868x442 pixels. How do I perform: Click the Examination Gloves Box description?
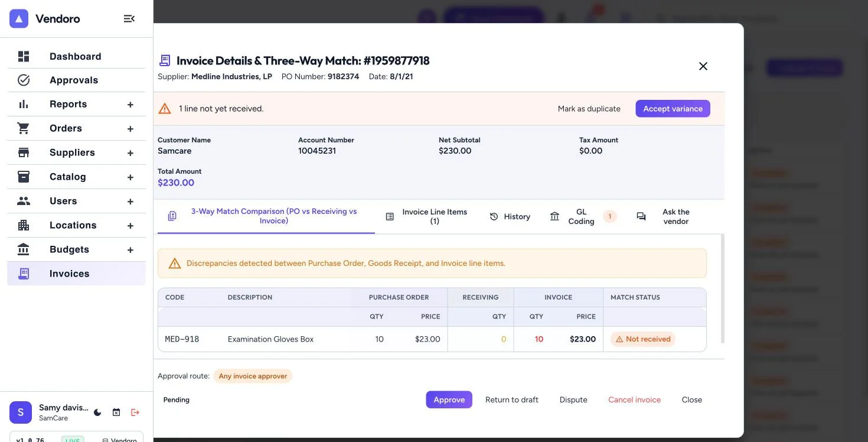[x=270, y=339]
